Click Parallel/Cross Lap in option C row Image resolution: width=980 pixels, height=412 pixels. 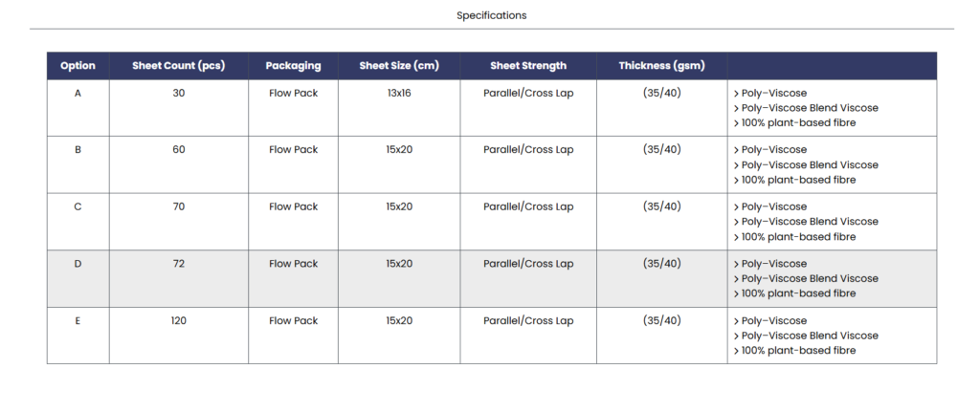click(528, 206)
